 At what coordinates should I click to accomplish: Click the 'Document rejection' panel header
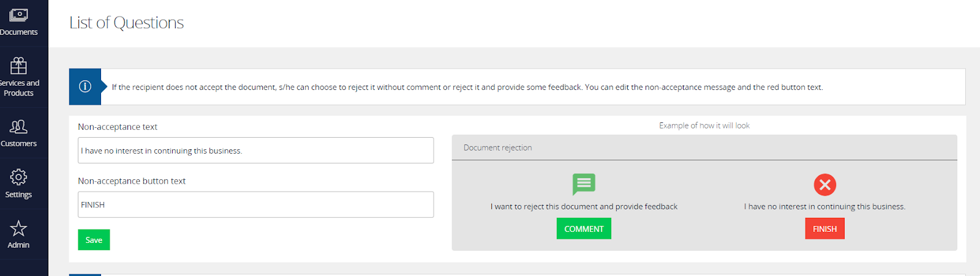point(497,148)
